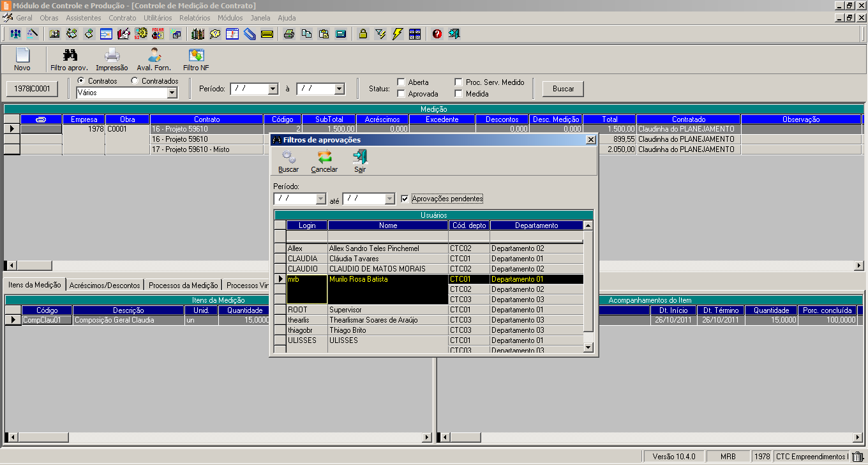Click the trash icon in status bar
The width and height of the screenshot is (868, 465).
click(x=858, y=457)
